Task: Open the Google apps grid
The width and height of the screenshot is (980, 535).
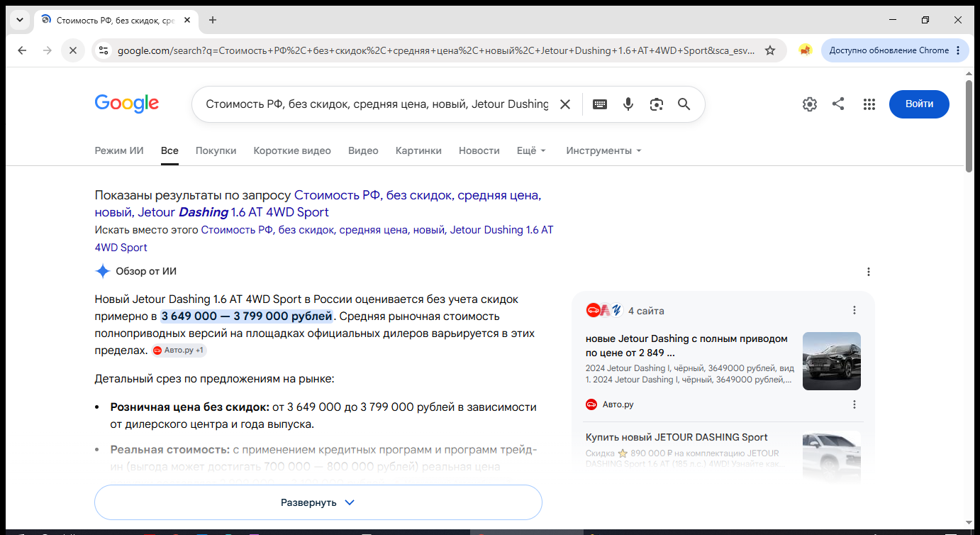Action: (869, 104)
